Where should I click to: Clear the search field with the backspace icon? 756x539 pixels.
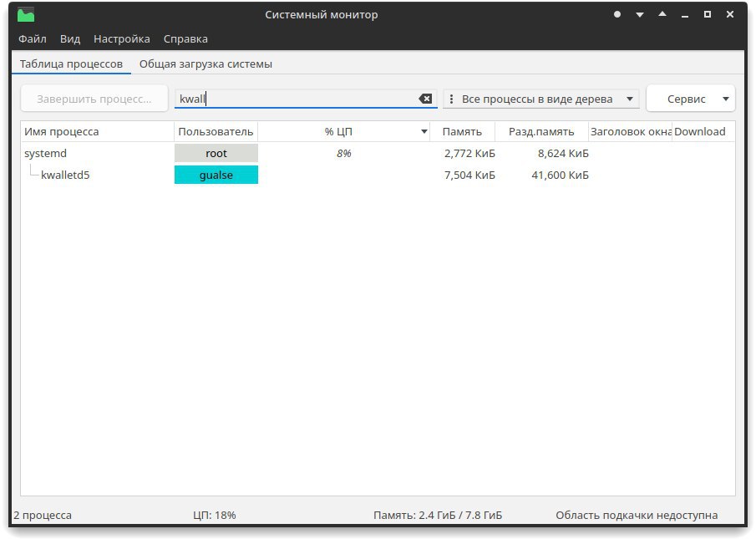click(x=425, y=99)
